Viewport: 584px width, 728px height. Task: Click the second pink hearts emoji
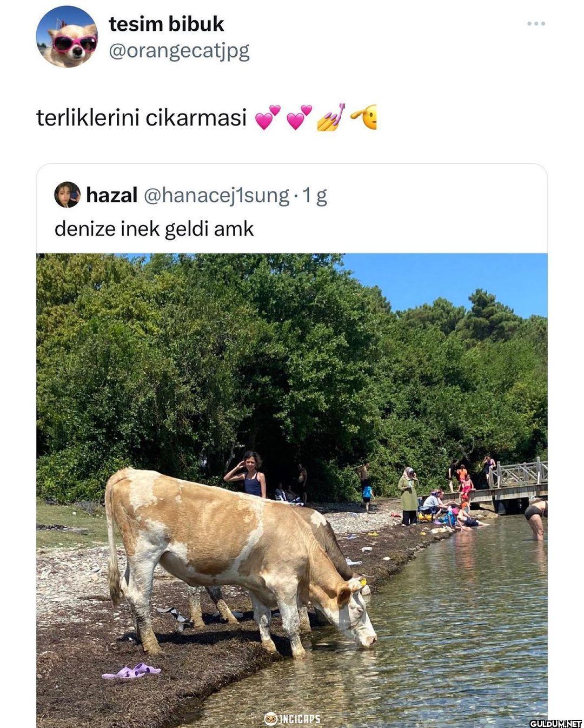(x=298, y=117)
